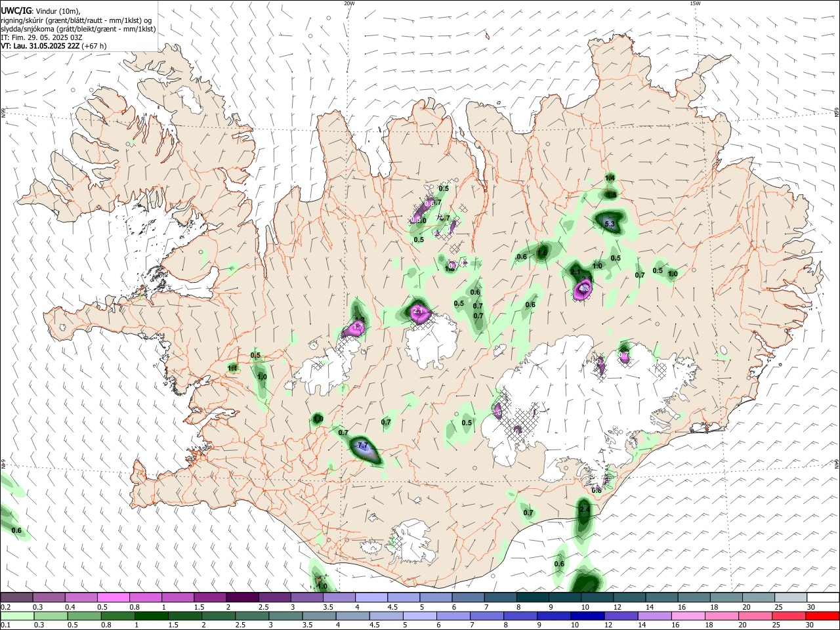Click the "2.4" precipitation value on the map
The image size is (840, 630).
click(585, 509)
